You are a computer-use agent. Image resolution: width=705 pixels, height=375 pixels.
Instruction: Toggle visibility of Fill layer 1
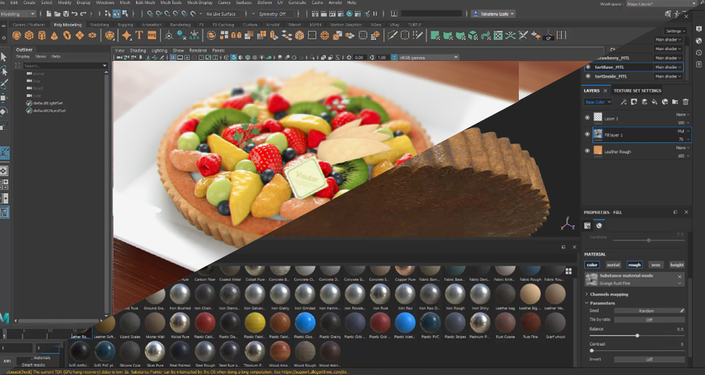[587, 134]
